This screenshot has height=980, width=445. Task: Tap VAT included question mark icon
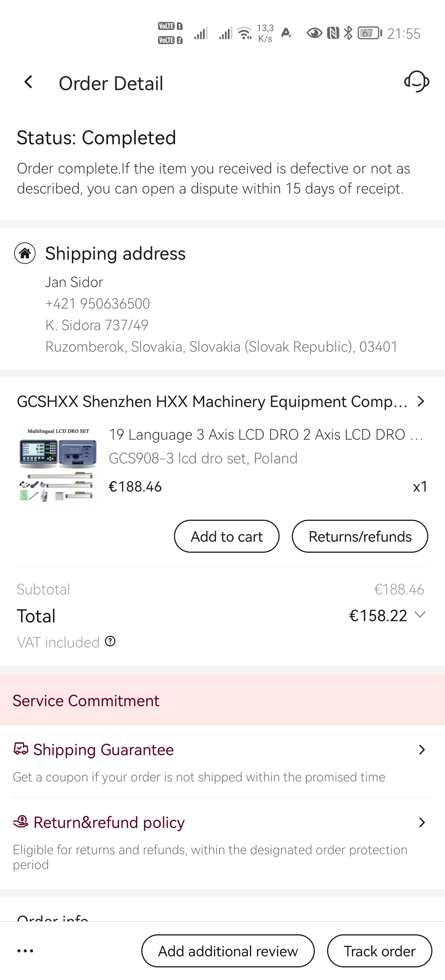tap(110, 641)
